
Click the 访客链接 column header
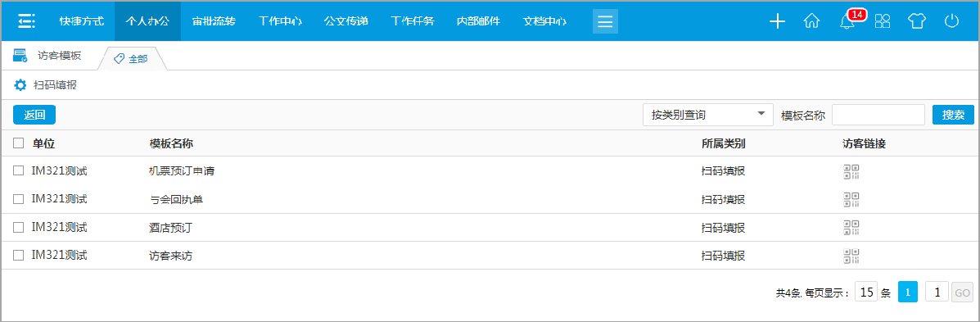[x=864, y=144]
